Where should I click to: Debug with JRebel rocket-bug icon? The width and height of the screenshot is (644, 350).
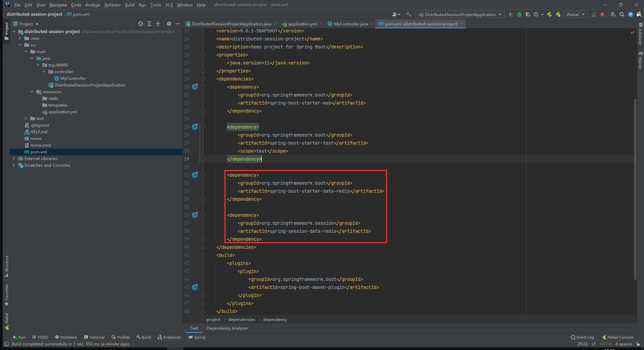tap(558, 14)
